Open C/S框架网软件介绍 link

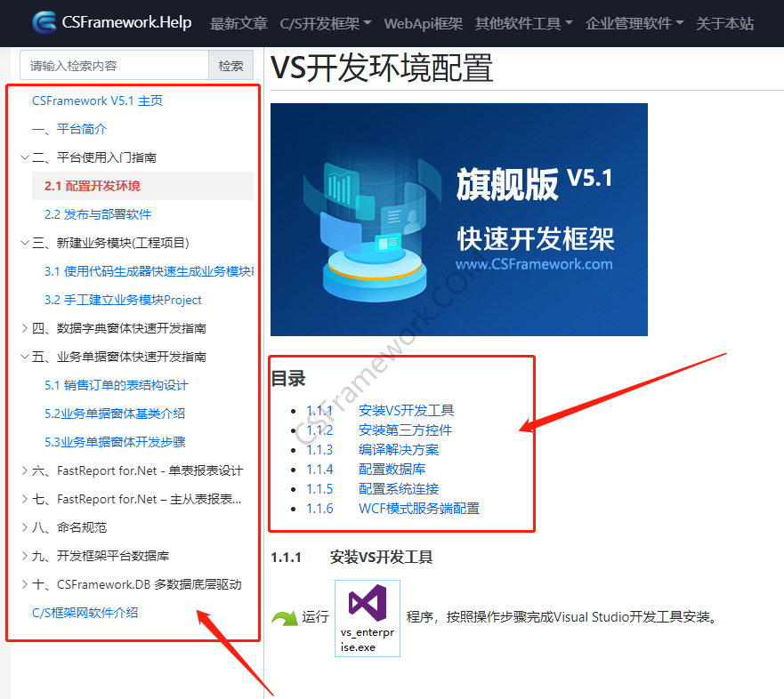(85, 613)
